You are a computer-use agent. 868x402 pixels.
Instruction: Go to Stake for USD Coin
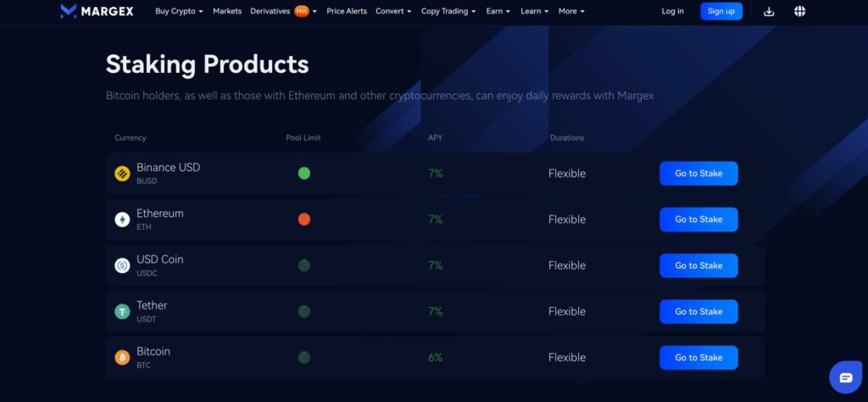click(698, 265)
